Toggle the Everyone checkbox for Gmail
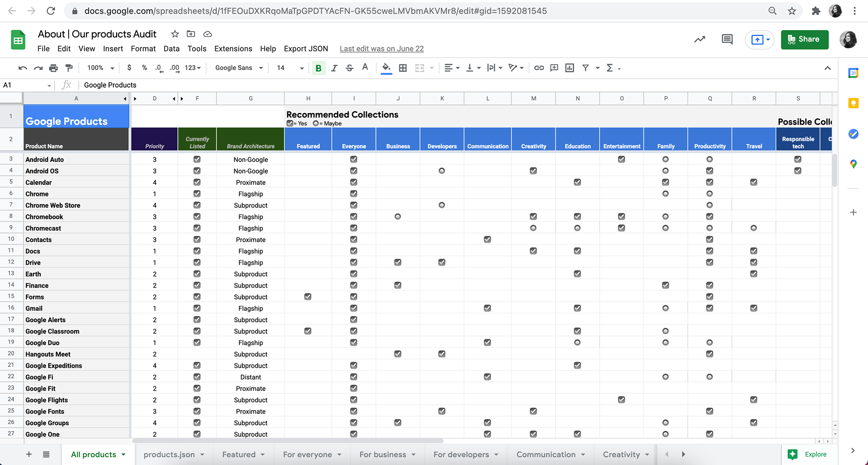The height and width of the screenshot is (465, 868). click(x=354, y=308)
